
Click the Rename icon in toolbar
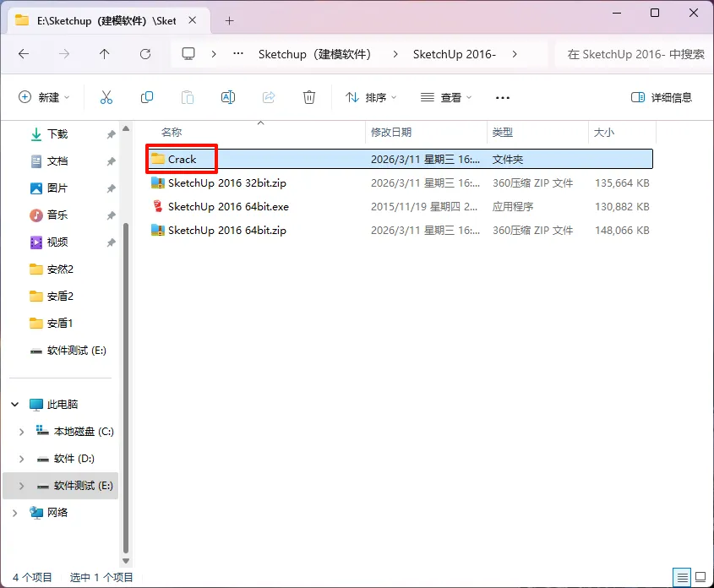pyautogui.click(x=227, y=97)
